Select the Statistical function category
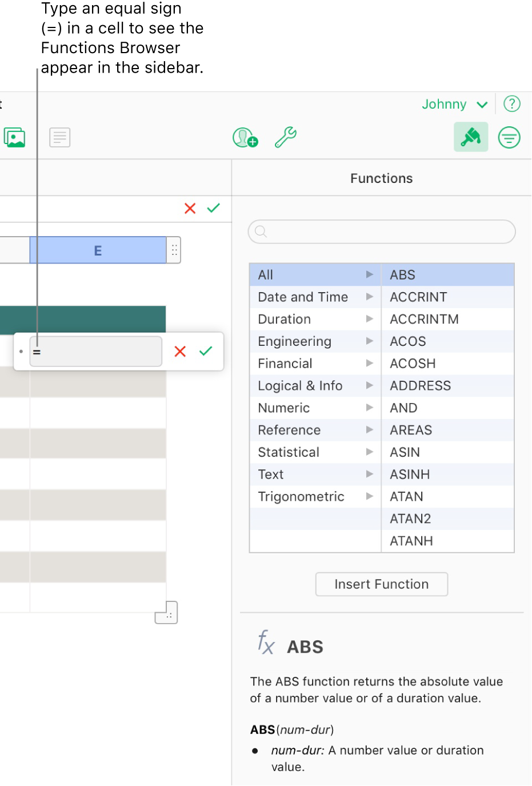Screen dimensions: 532x786 click(x=289, y=452)
